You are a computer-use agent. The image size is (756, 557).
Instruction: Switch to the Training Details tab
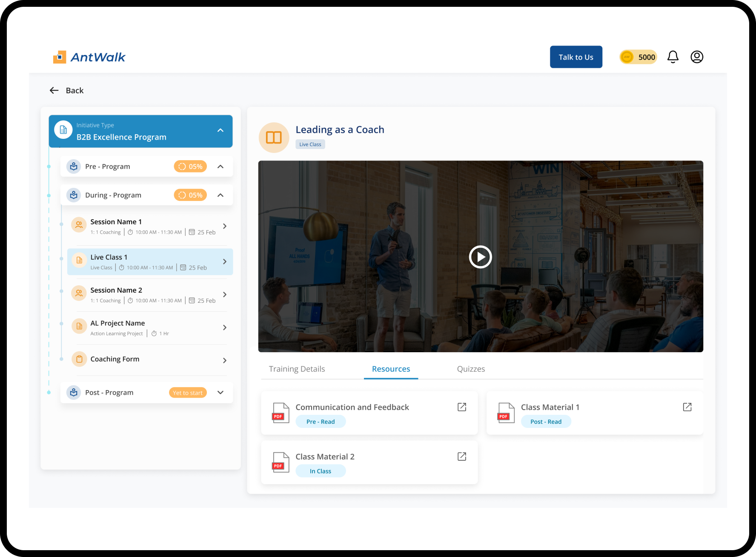pyautogui.click(x=297, y=369)
